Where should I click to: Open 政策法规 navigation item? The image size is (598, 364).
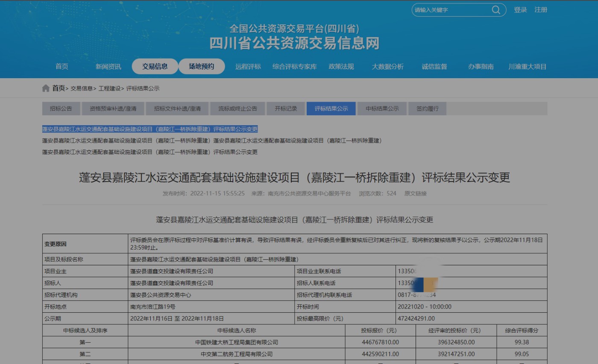coord(341,66)
